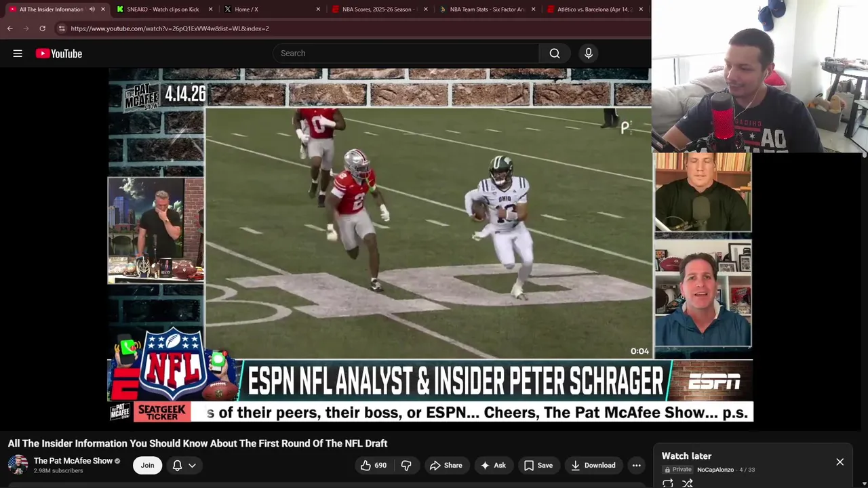Close the Atlético vs. Barcelona tab
Screen dimensions: 868x488
(641, 9)
